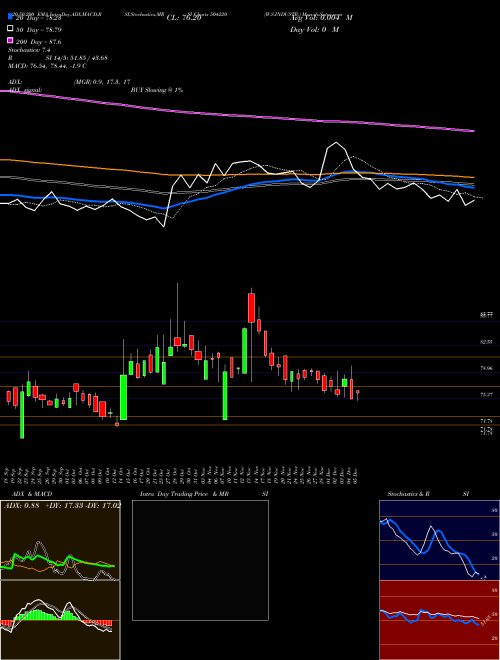The width and height of the screenshot is (500, 660).
Task: Click the 82.53 price axis label
Action: 486,342
